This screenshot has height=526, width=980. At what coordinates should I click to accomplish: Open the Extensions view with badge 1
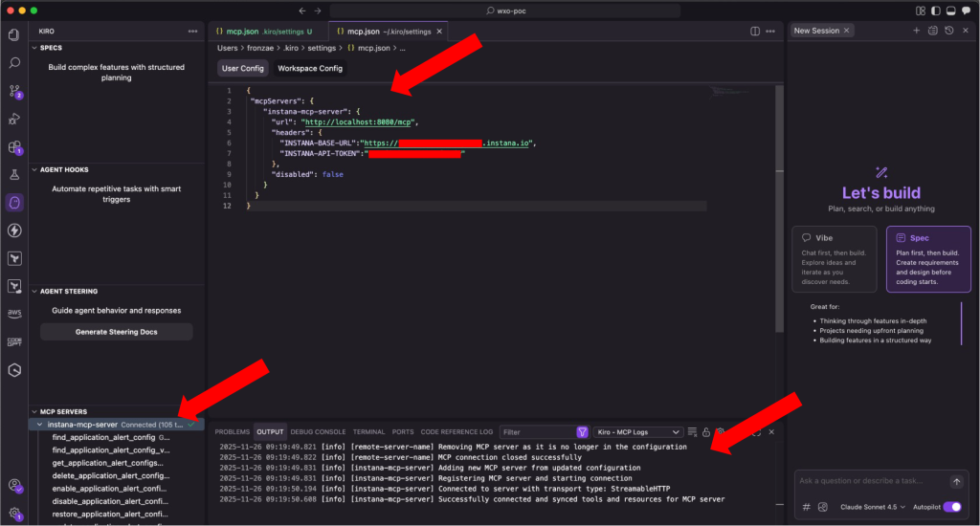13,147
